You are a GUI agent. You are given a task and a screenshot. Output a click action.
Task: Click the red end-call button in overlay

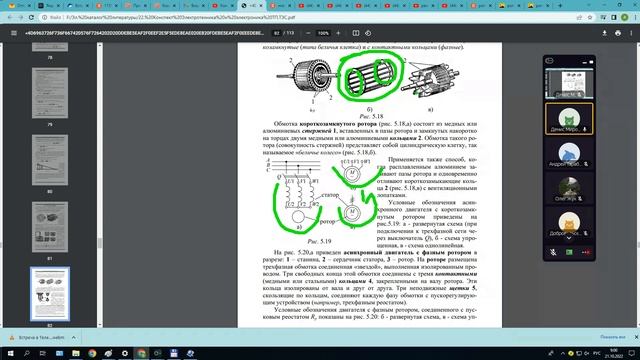(x=586, y=252)
